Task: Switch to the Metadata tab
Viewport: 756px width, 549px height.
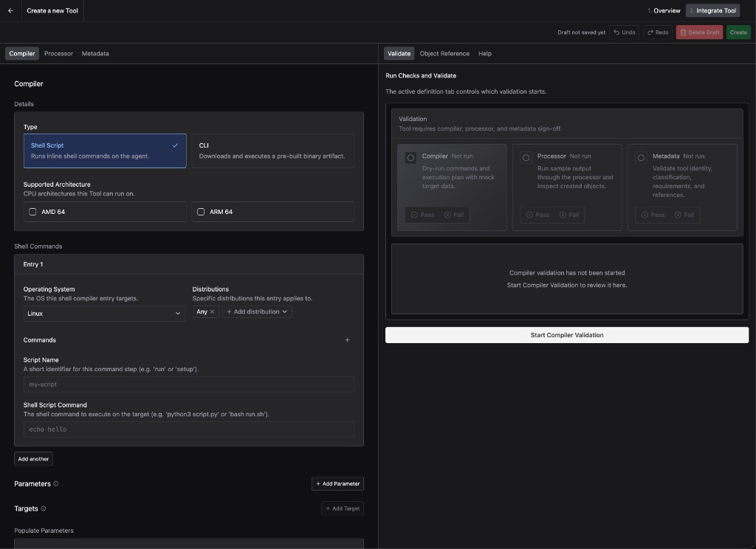Action: [x=95, y=54]
